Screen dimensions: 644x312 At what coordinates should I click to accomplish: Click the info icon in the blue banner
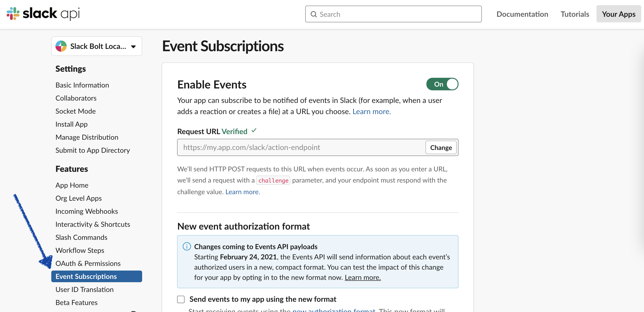pos(186,246)
